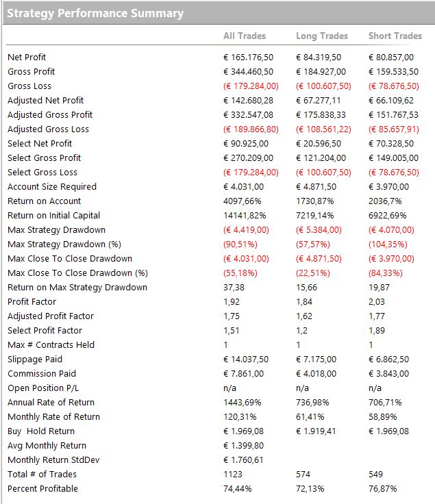Click the Avg Monthly Return value
This screenshot has height=504, width=435.
(x=243, y=446)
